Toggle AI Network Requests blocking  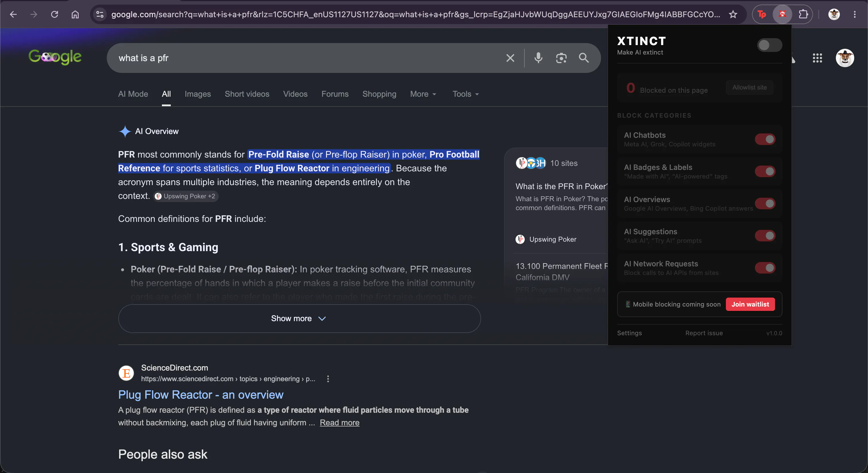click(x=765, y=268)
